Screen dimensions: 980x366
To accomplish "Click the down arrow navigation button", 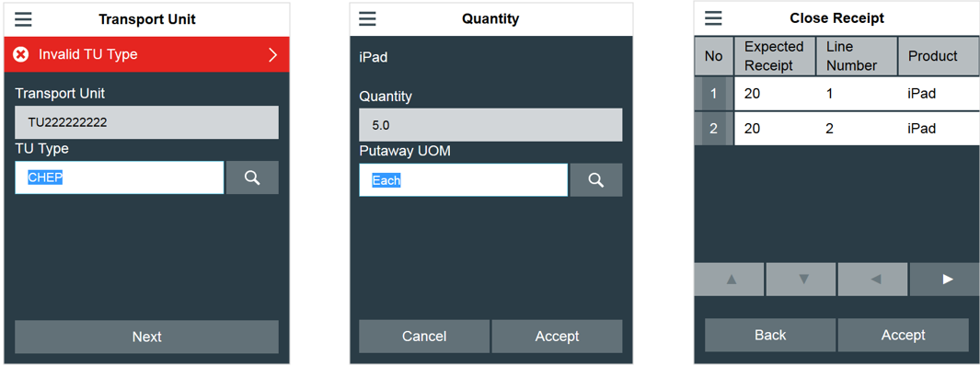I will coord(801,280).
